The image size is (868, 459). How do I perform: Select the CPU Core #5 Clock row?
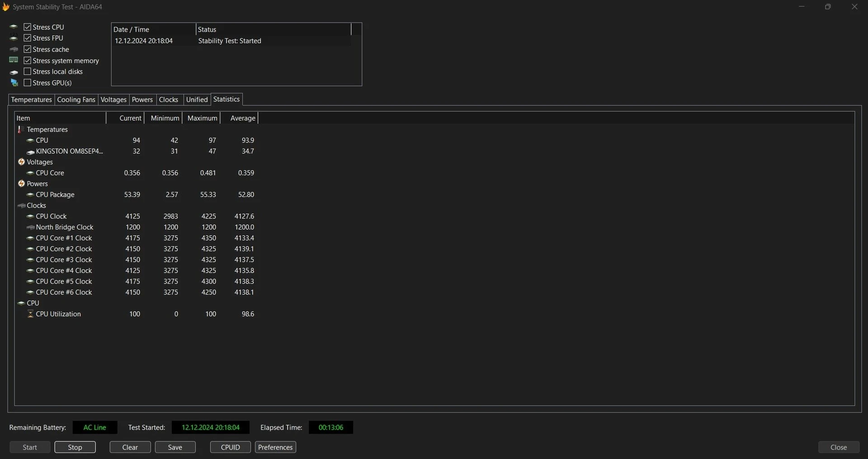click(x=136, y=281)
